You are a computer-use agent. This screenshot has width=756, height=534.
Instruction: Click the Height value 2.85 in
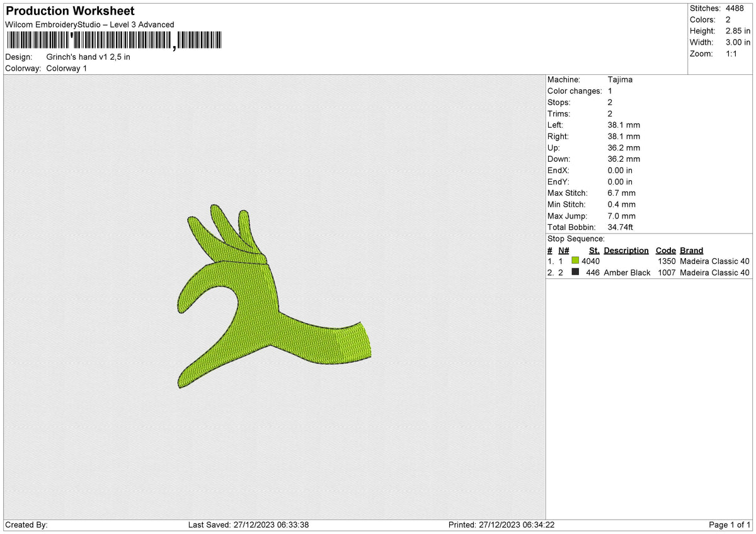(x=738, y=31)
